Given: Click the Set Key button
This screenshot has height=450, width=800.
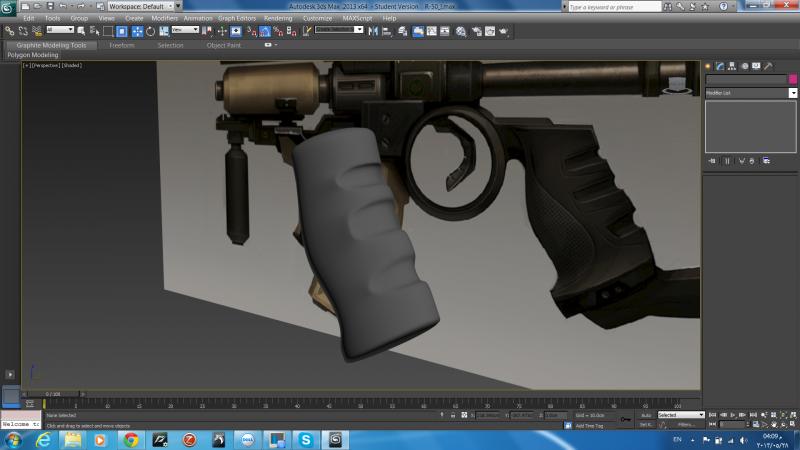Looking at the screenshot, I should (646, 424).
